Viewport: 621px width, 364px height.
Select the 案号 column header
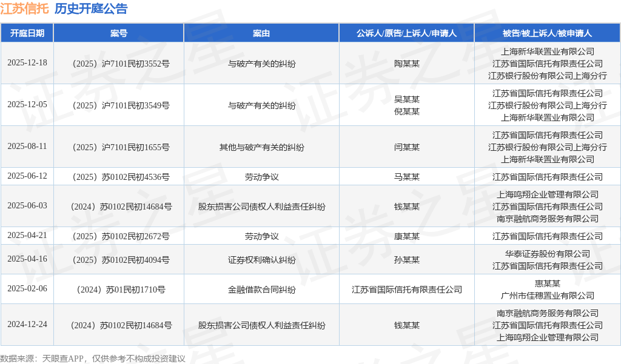pyautogui.click(x=119, y=33)
